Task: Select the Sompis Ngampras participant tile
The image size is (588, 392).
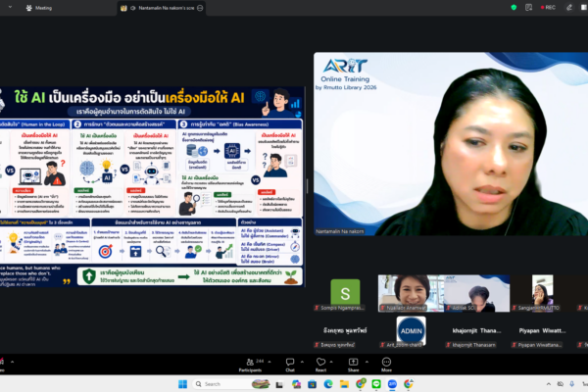Action: pyautogui.click(x=345, y=293)
